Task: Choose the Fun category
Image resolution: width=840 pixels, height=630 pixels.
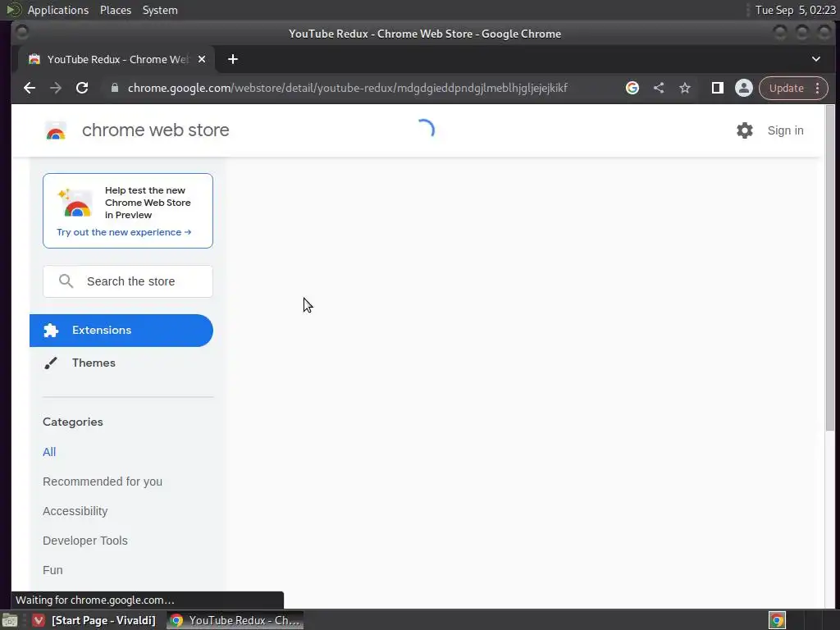Action: pos(52,569)
